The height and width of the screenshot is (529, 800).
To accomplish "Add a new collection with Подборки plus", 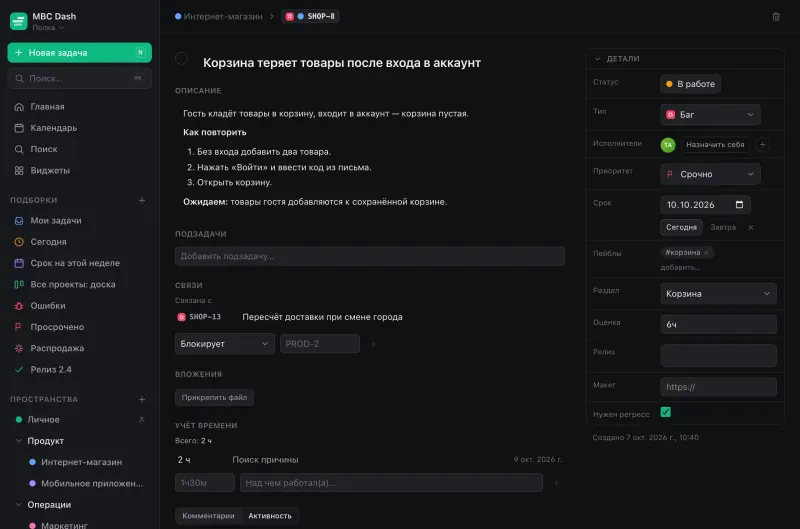I will (142, 200).
